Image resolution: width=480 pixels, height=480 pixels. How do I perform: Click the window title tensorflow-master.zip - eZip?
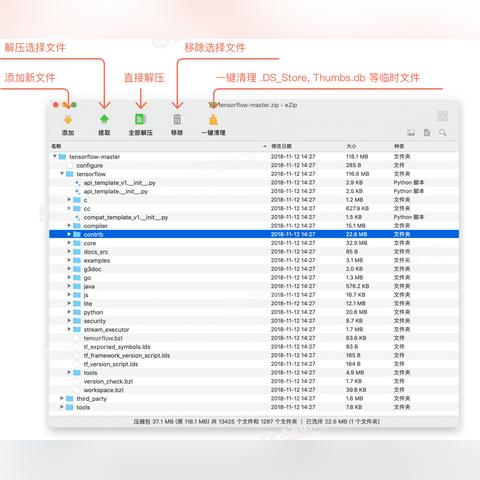[x=257, y=105]
